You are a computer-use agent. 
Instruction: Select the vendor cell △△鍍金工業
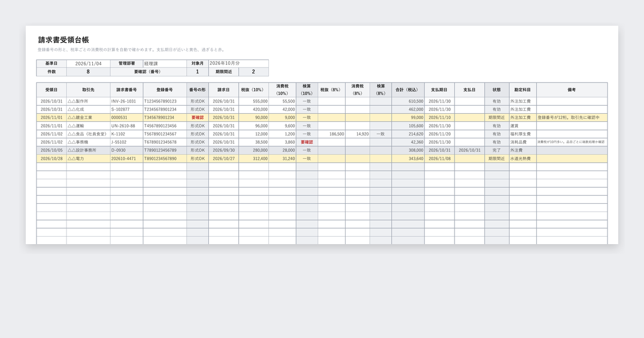[89, 117]
